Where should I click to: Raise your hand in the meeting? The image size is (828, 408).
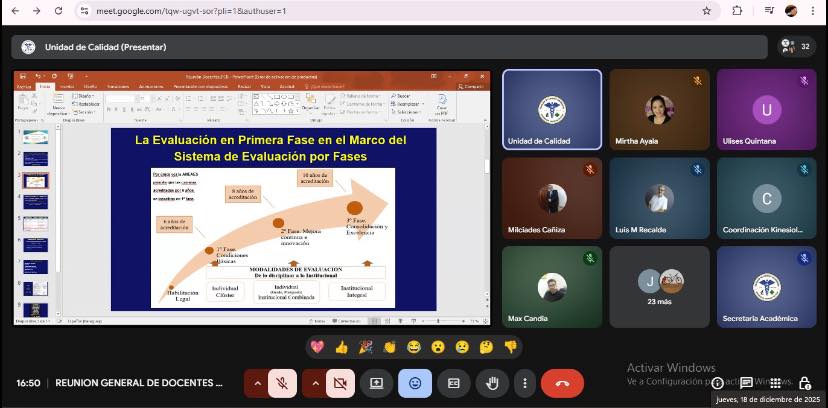click(491, 383)
